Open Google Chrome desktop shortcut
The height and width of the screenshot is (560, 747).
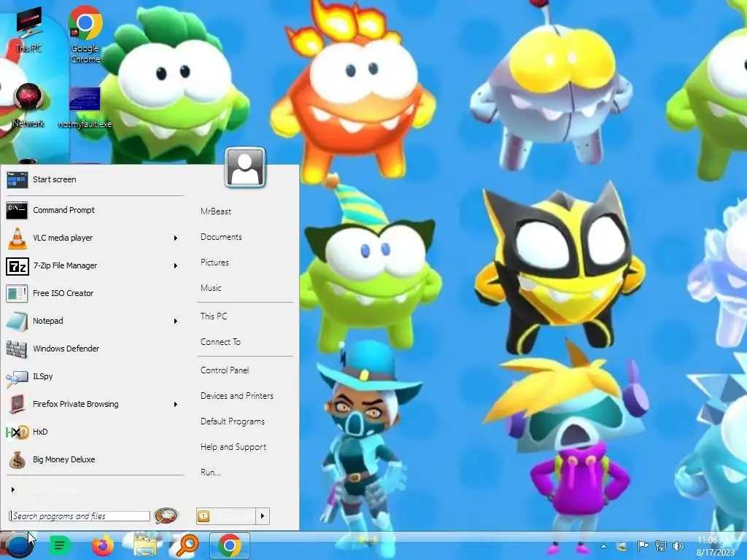(85, 34)
